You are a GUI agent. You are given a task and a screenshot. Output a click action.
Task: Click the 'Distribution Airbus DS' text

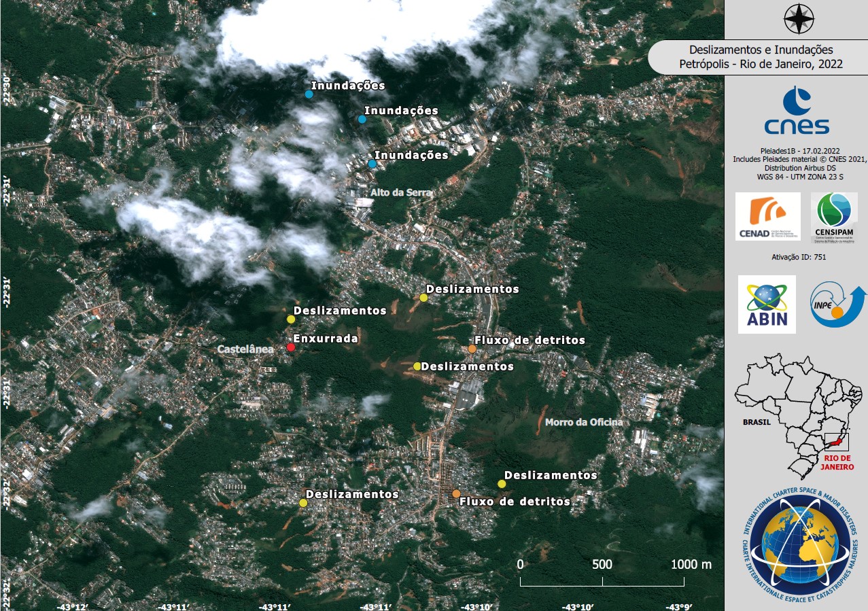pos(801,168)
